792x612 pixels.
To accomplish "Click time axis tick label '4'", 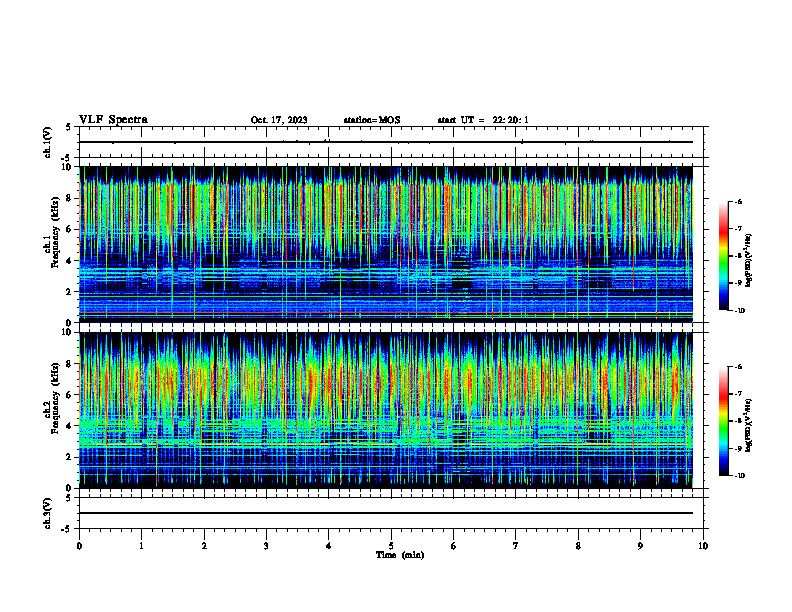I will click(329, 546).
